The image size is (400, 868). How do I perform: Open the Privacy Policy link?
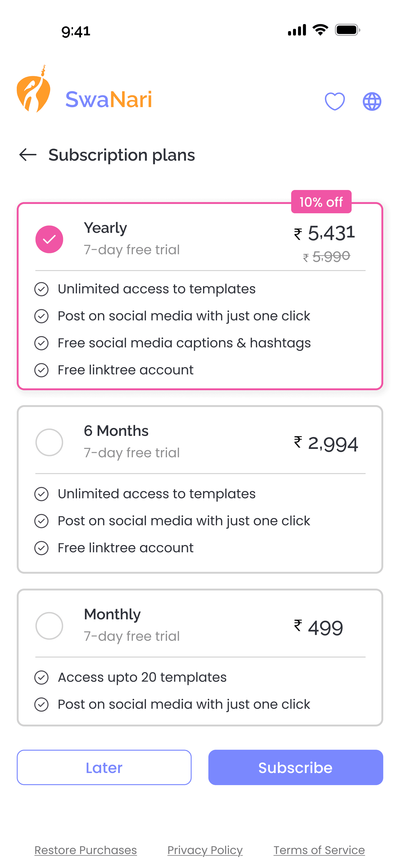[x=205, y=850]
